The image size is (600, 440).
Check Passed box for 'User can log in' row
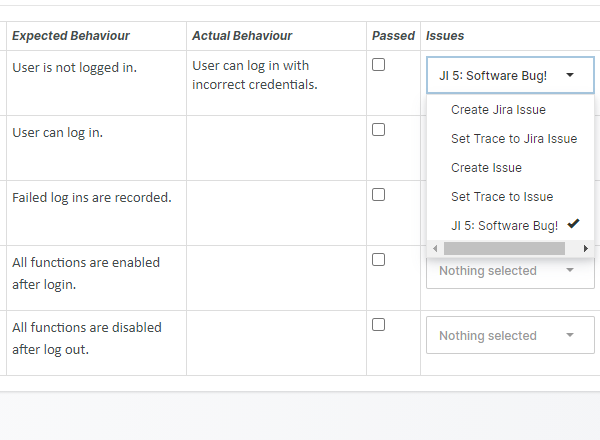pos(378,130)
